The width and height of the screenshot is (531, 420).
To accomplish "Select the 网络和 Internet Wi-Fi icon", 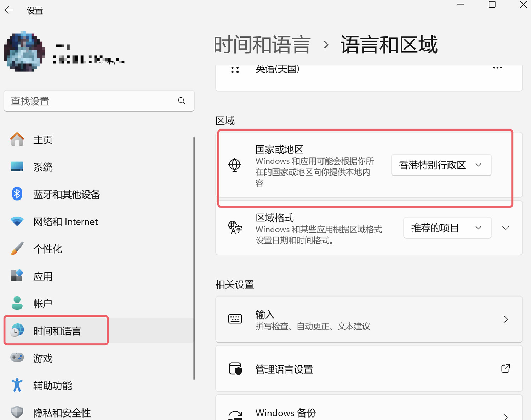I will pos(17,221).
